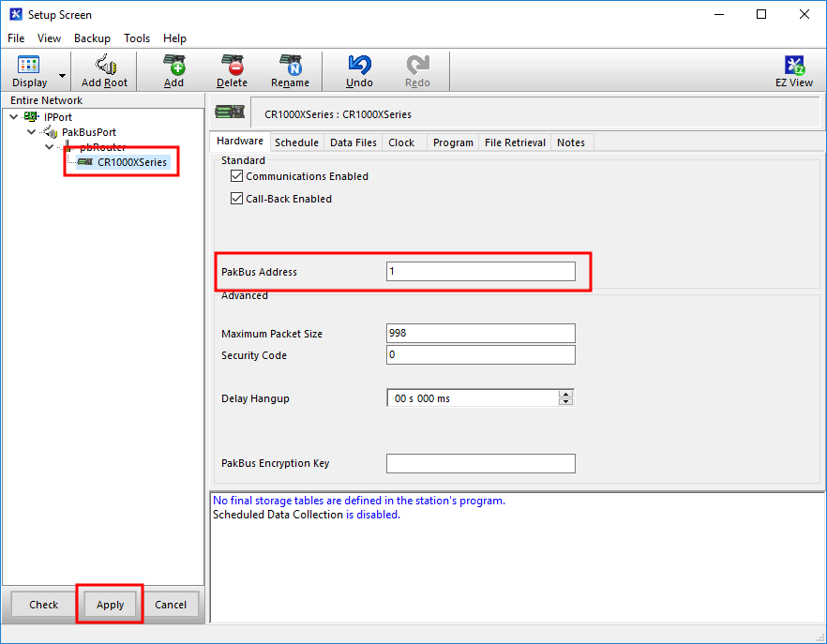Open the Backup menu
827x644 pixels.
pyautogui.click(x=92, y=38)
